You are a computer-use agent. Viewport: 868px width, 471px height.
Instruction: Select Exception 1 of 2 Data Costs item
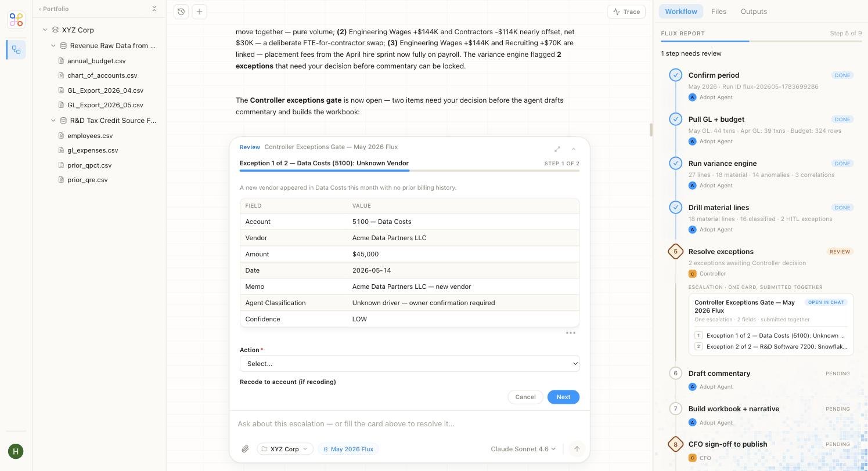click(x=770, y=335)
